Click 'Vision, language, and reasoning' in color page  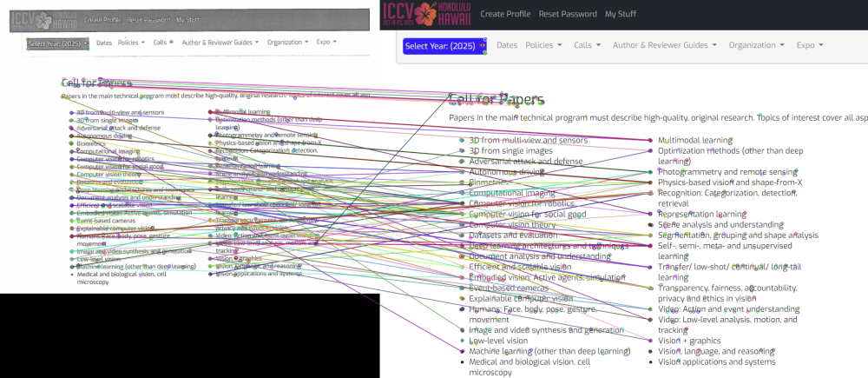[716, 351]
